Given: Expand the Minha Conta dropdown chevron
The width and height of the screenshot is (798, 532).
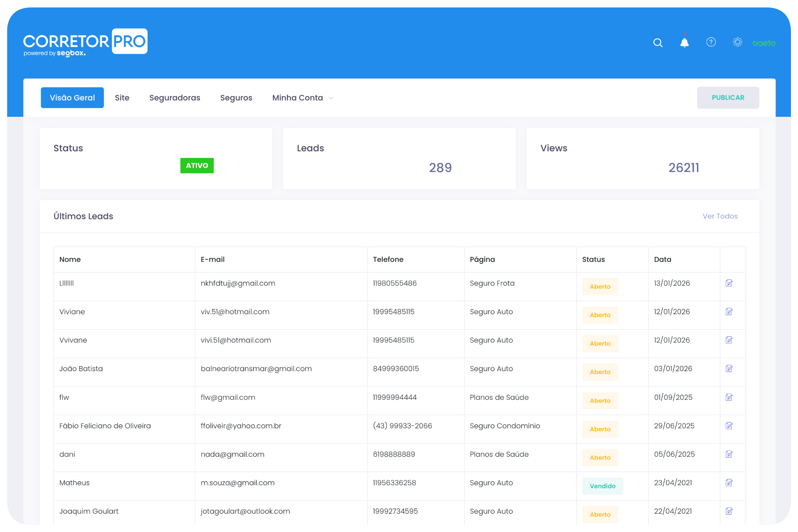Looking at the screenshot, I should click(x=331, y=98).
